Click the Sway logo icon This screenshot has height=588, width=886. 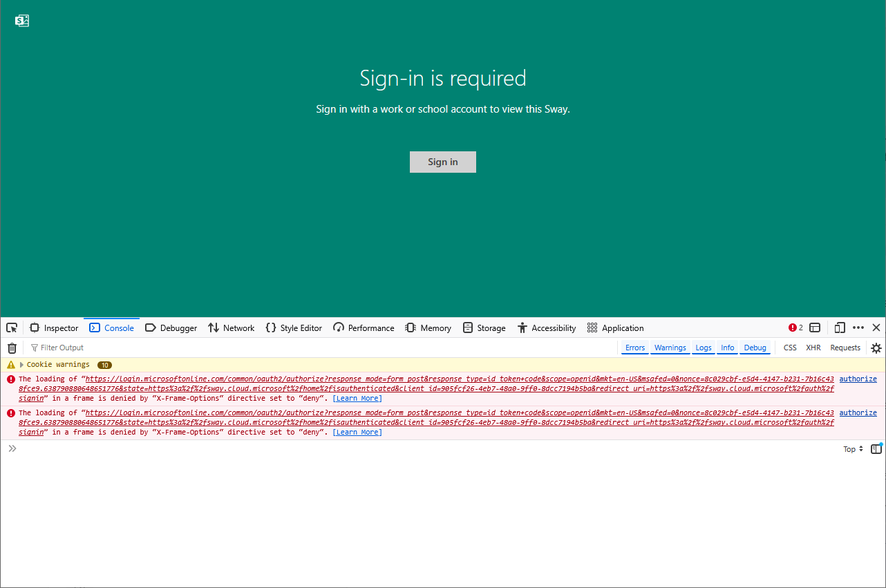coord(22,21)
